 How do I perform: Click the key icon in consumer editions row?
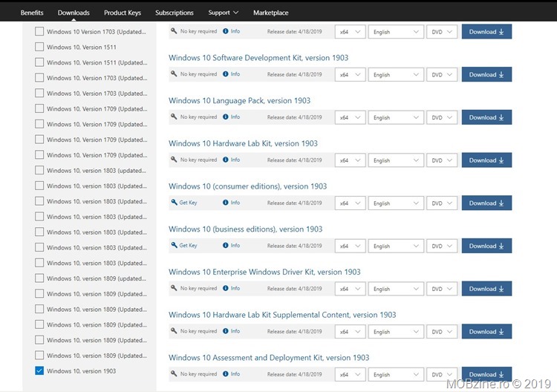tap(174, 203)
